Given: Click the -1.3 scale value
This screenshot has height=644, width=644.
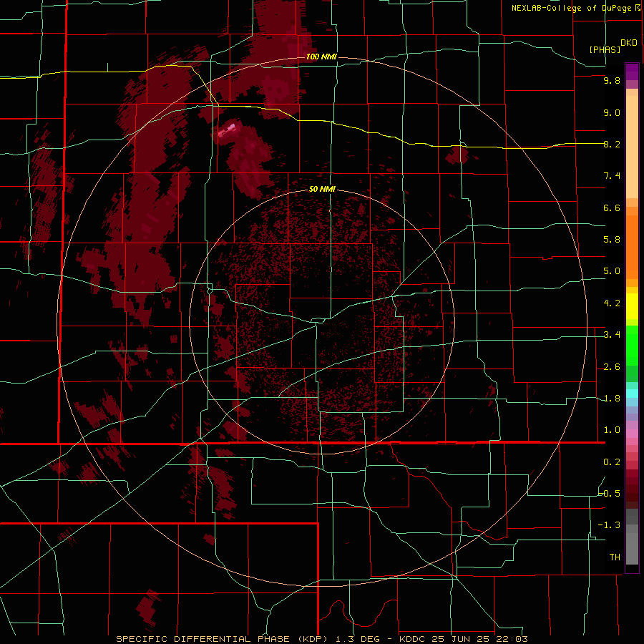Looking at the screenshot, I should pyautogui.click(x=610, y=525).
